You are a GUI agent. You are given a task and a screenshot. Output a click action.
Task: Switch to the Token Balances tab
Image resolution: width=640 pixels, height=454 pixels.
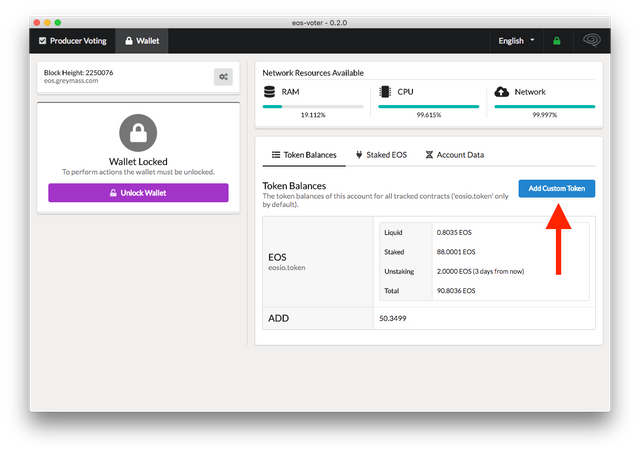pyautogui.click(x=304, y=155)
